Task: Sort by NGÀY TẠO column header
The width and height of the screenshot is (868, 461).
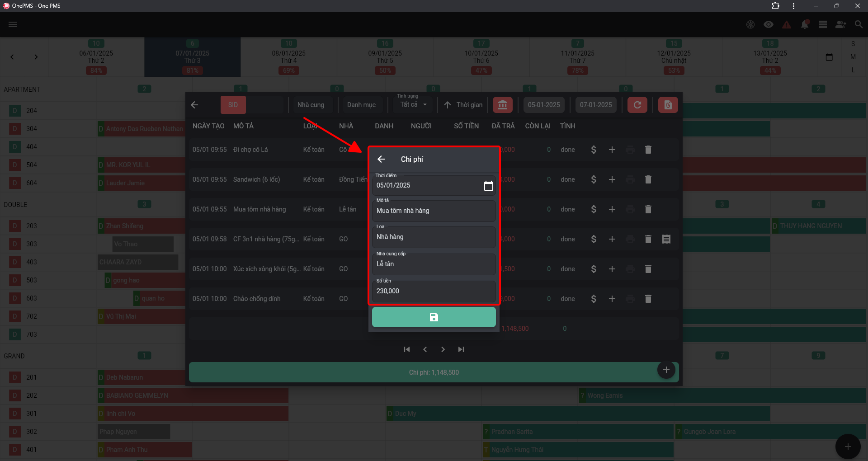Action: coord(208,126)
